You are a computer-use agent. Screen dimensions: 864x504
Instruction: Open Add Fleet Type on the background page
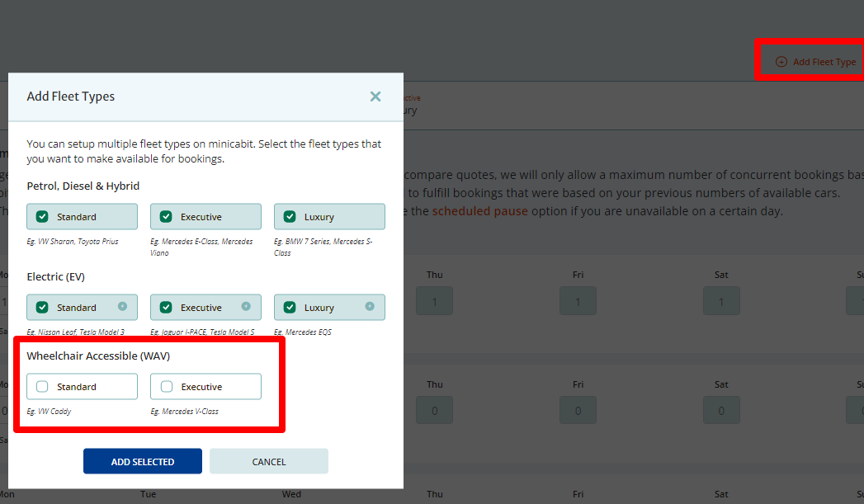coord(816,62)
